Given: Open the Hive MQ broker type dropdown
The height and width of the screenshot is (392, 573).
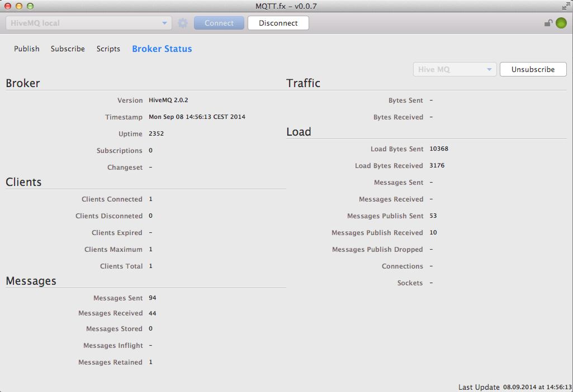Looking at the screenshot, I should pos(454,69).
